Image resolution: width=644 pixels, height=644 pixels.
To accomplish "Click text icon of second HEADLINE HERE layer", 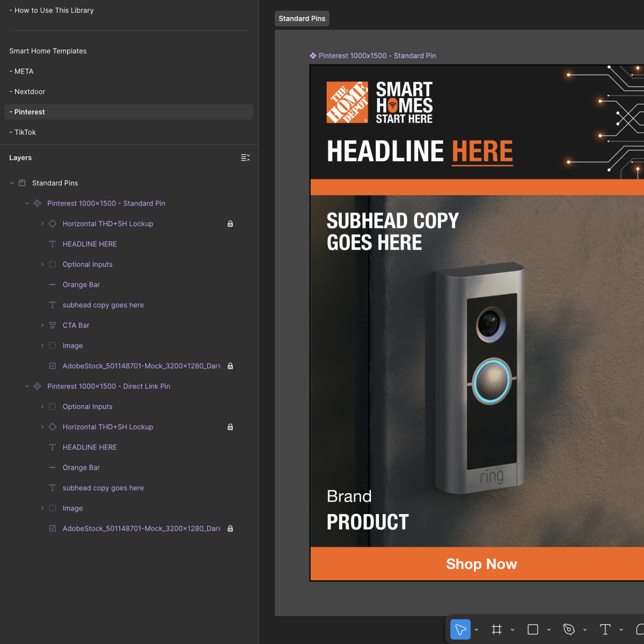I will coord(53,447).
